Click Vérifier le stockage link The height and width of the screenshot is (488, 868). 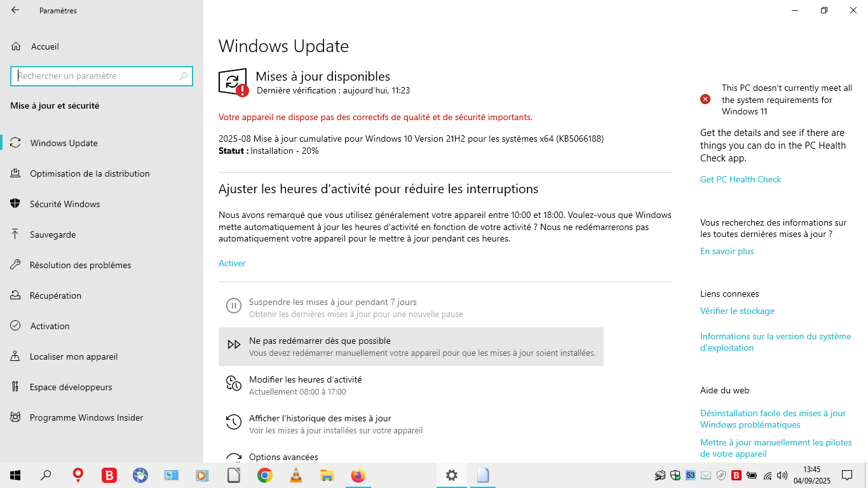coord(737,311)
